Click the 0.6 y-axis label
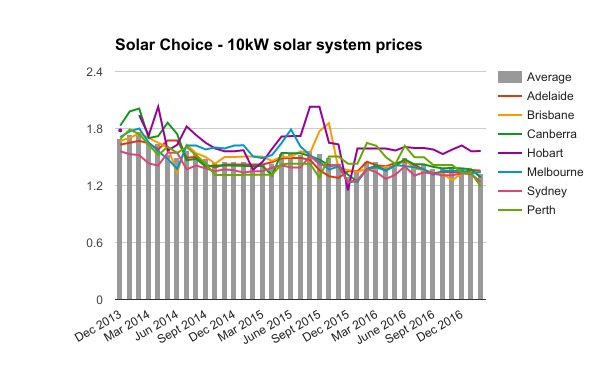 (x=95, y=243)
